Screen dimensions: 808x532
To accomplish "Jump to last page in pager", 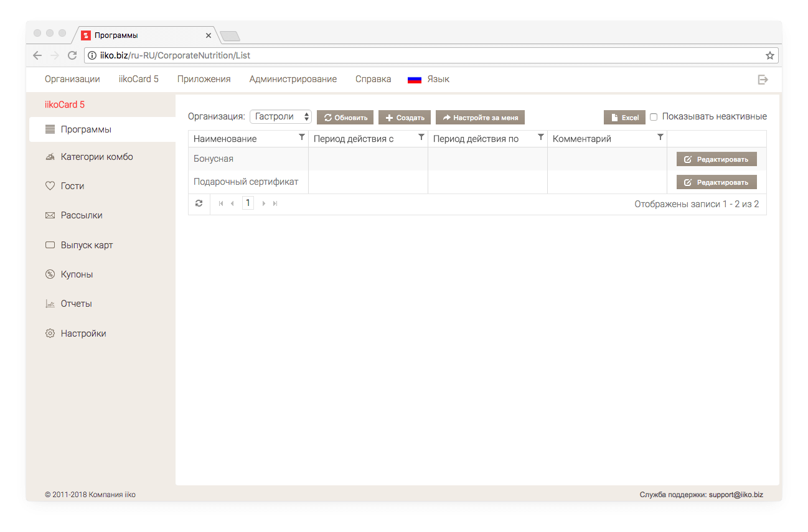I will [x=275, y=203].
